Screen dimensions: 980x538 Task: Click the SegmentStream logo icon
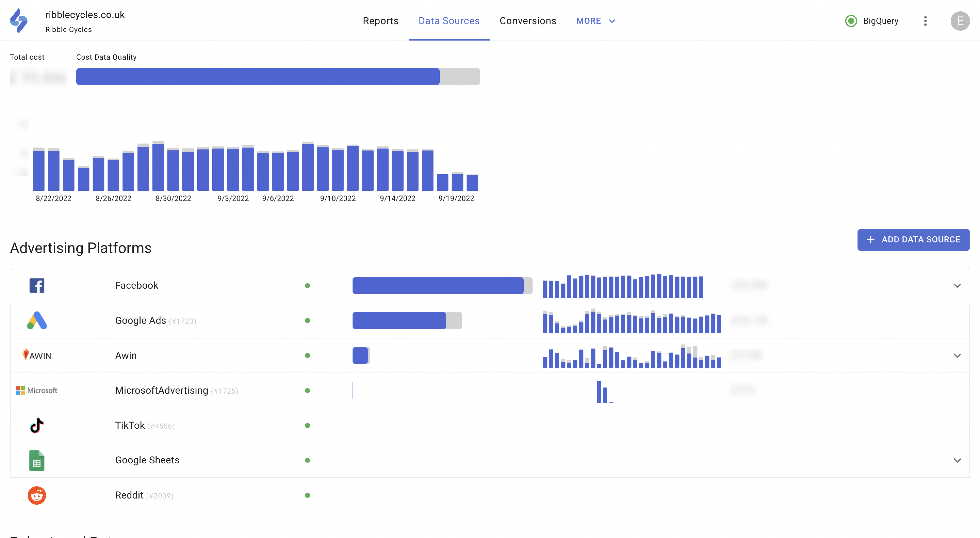click(x=19, y=21)
